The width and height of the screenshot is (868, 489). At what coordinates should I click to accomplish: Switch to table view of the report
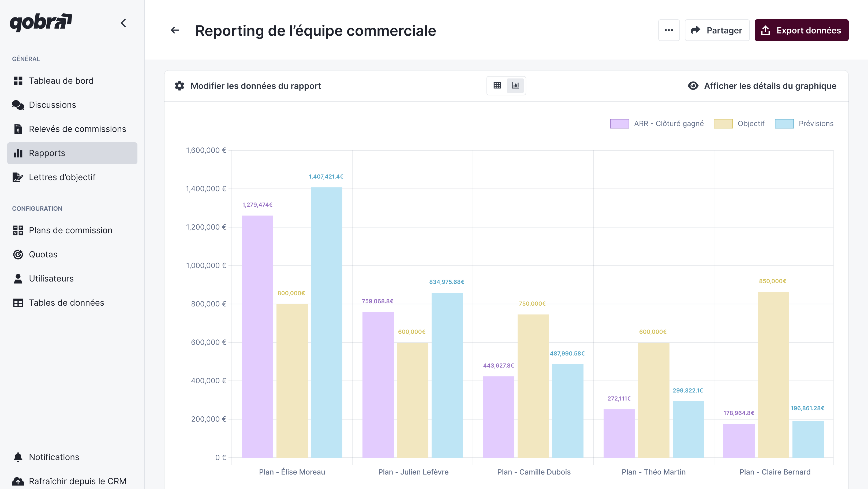tap(497, 86)
